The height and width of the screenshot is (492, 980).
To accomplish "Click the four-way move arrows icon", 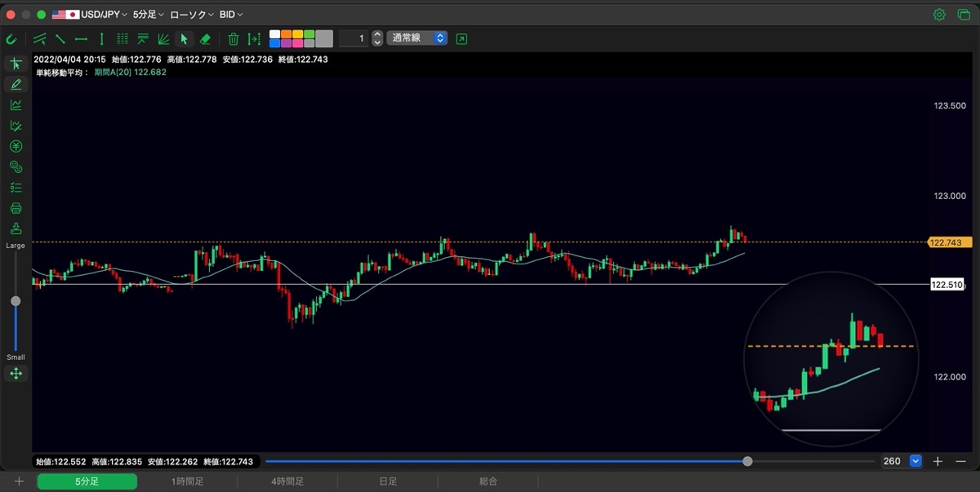I will pyautogui.click(x=16, y=374).
